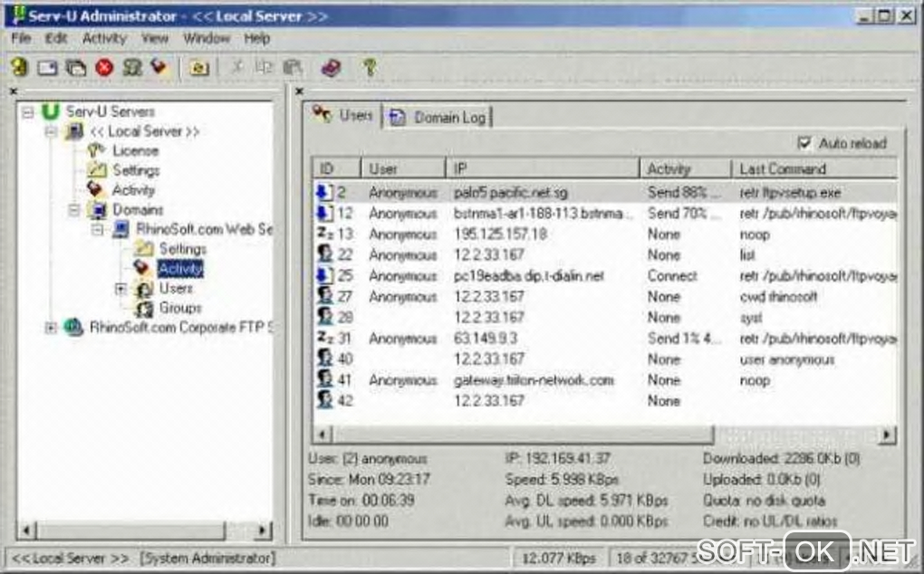The height and width of the screenshot is (574, 924).
Task: Collapse the Domains node
Action: tap(73, 209)
